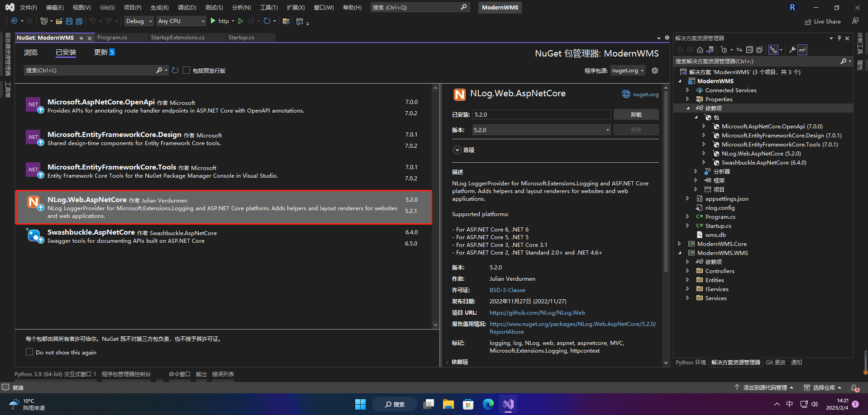Viewport: 868px width, 415px height.
Task: Click the feedback person icon near Live Share
Action: click(x=855, y=21)
